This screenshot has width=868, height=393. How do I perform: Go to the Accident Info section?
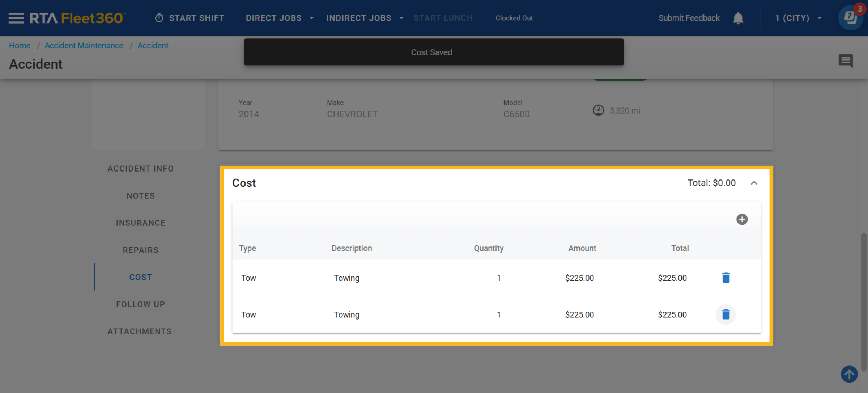tap(141, 169)
